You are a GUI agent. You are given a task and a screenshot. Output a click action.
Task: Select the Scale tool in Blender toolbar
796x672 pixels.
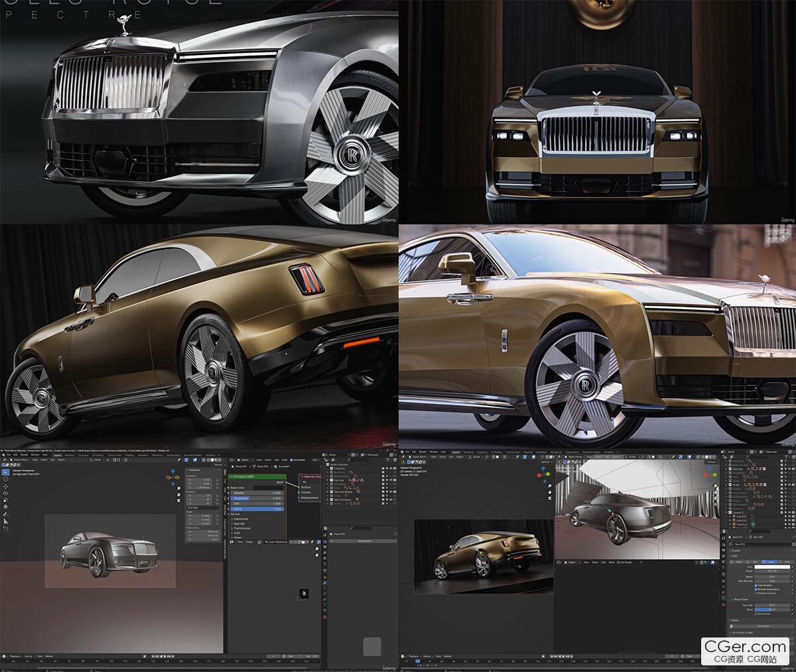pos(5,500)
